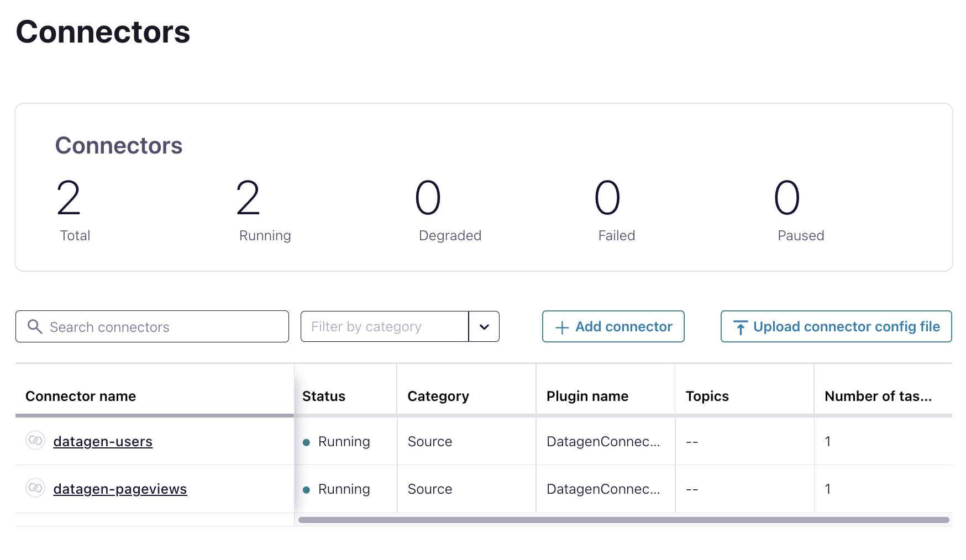The image size is (966, 560).
Task: Click Source category in datagen-pageviews row
Action: (430, 489)
